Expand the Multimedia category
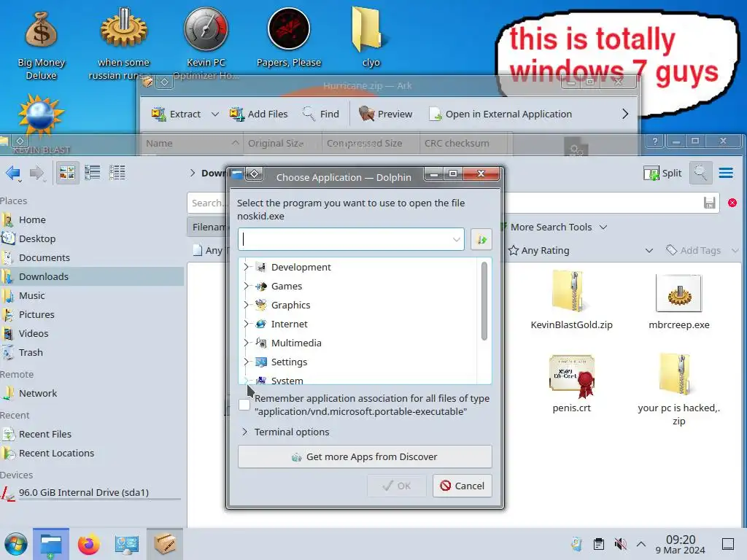 click(x=246, y=343)
